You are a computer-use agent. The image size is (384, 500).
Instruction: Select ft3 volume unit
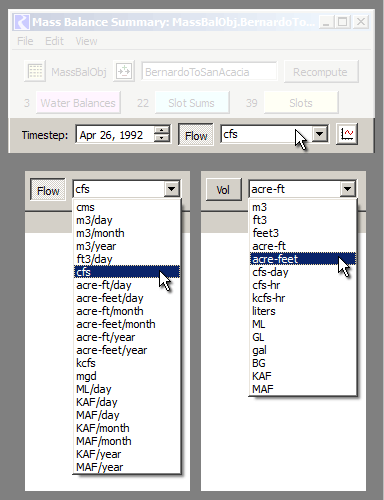coord(303,220)
